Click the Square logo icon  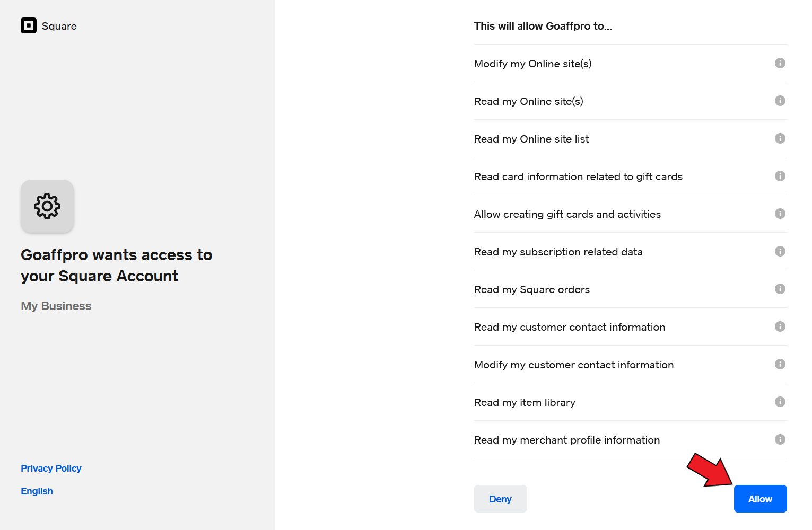[29, 25]
